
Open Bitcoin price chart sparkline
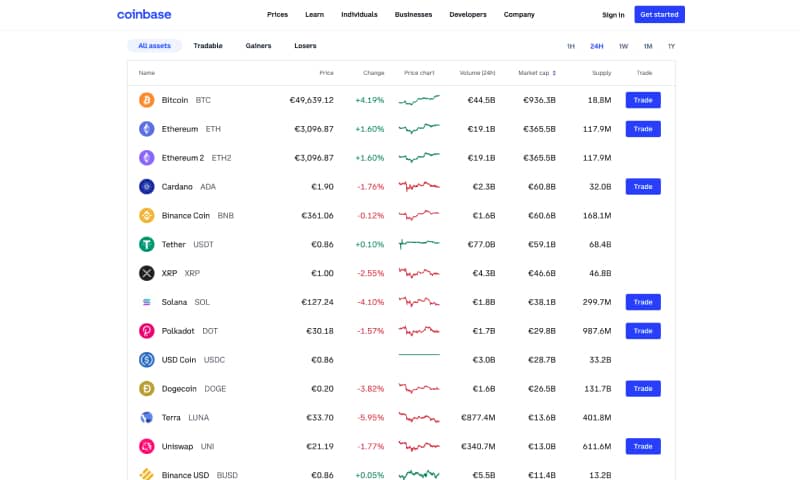click(419, 100)
